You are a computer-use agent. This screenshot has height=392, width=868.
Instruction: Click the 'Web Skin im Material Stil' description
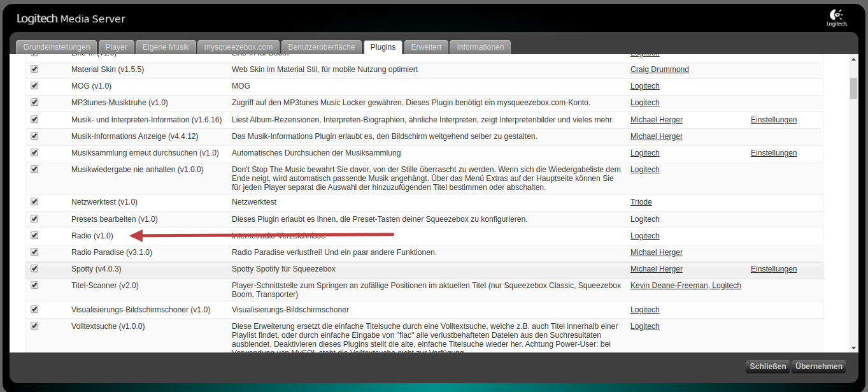(x=325, y=69)
